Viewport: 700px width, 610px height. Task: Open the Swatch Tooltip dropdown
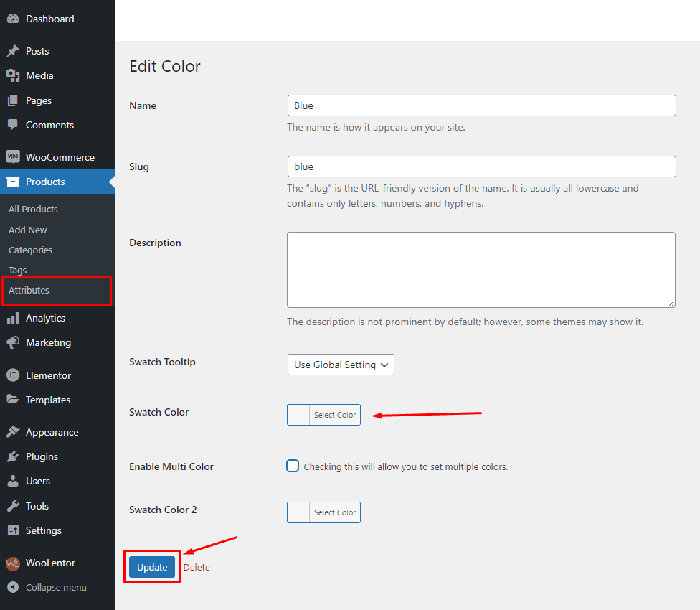tap(341, 365)
